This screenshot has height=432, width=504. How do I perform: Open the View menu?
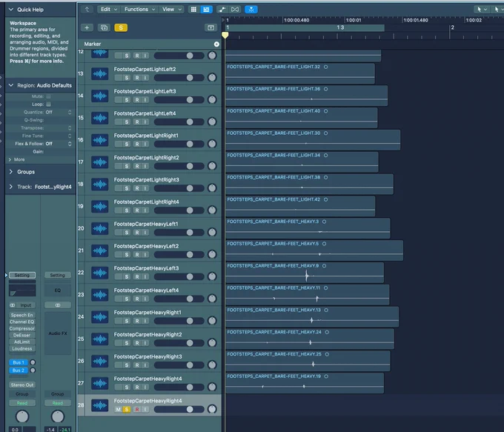[172, 10]
